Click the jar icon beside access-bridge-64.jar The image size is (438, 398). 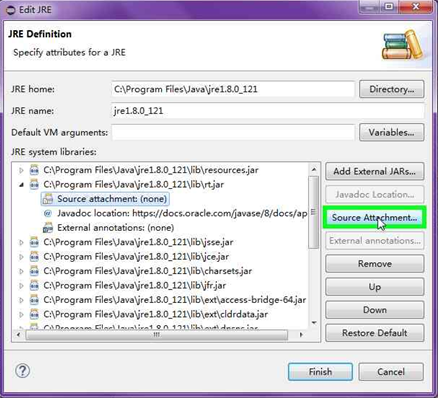pos(34,300)
